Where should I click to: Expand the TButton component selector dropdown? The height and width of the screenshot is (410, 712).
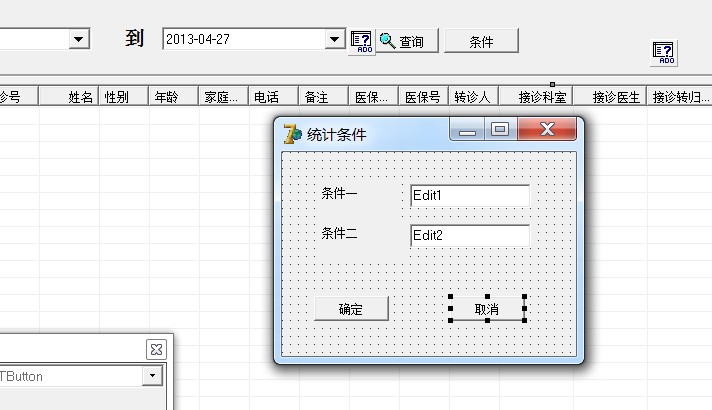[152, 376]
